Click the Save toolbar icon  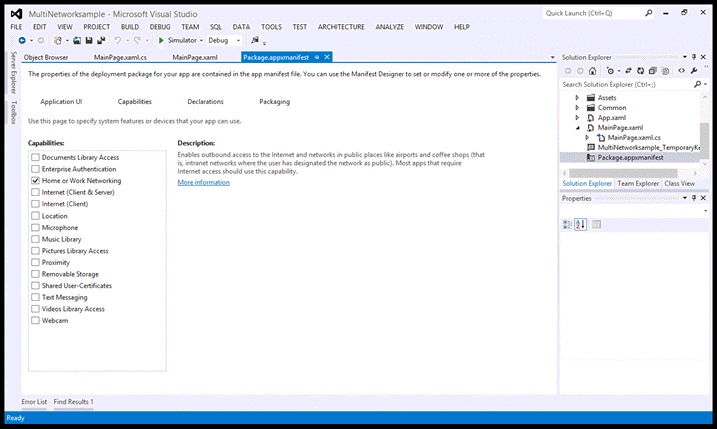point(89,41)
